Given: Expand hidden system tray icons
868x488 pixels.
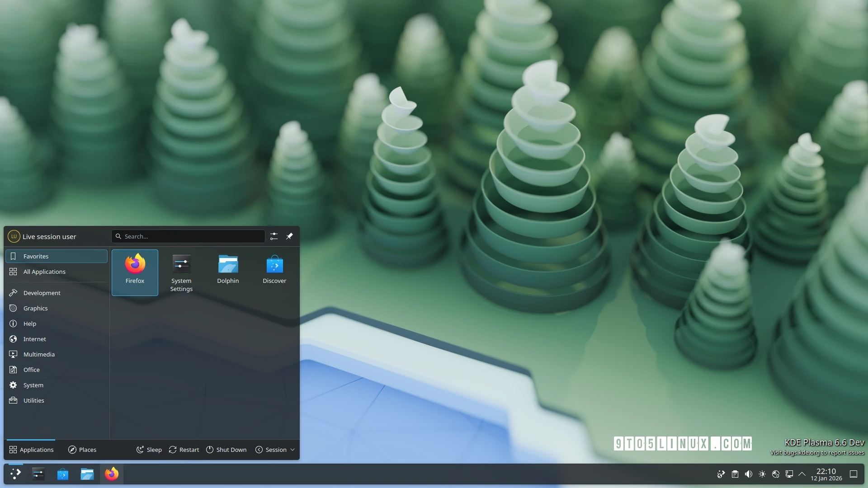Looking at the screenshot, I should click(x=803, y=474).
